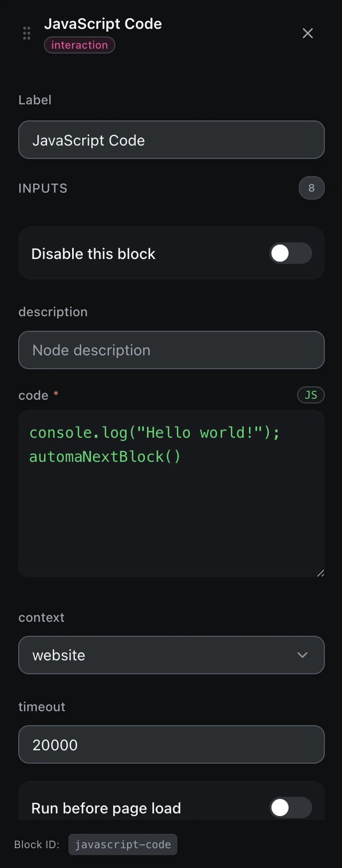Click the 'code' field label
Image resolution: width=342 pixels, height=868 pixels.
[34, 395]
